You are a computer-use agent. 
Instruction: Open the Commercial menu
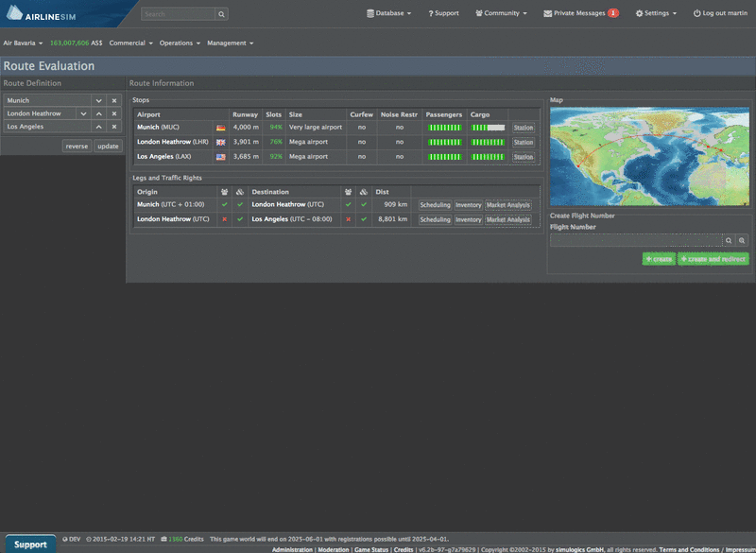(x=129, y=43)
